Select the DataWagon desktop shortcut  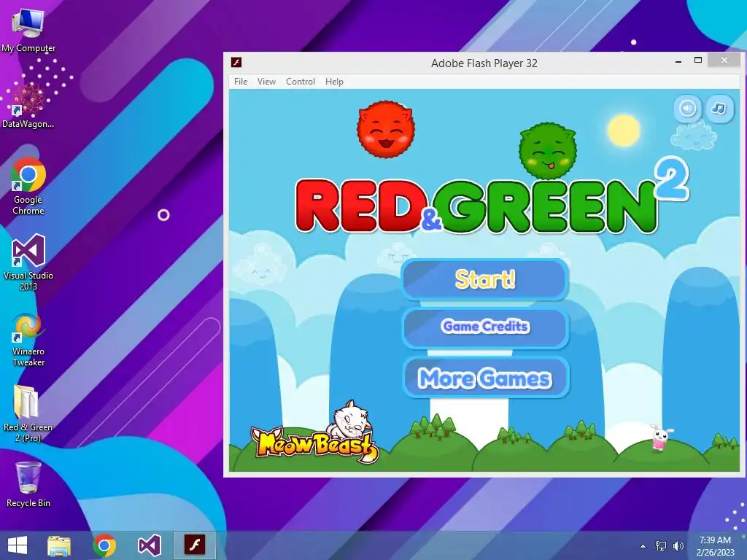(28, 105)
